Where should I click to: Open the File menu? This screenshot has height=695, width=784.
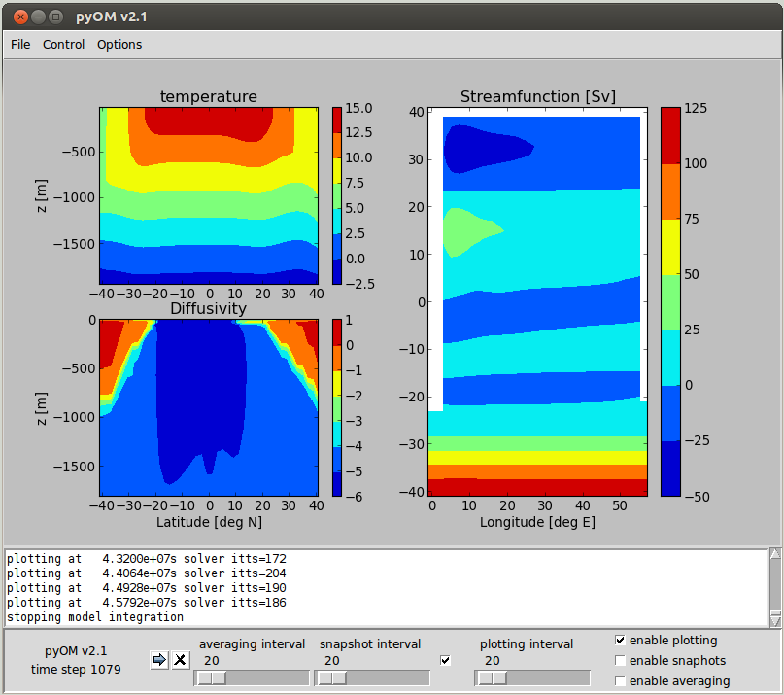click(20, 44)
